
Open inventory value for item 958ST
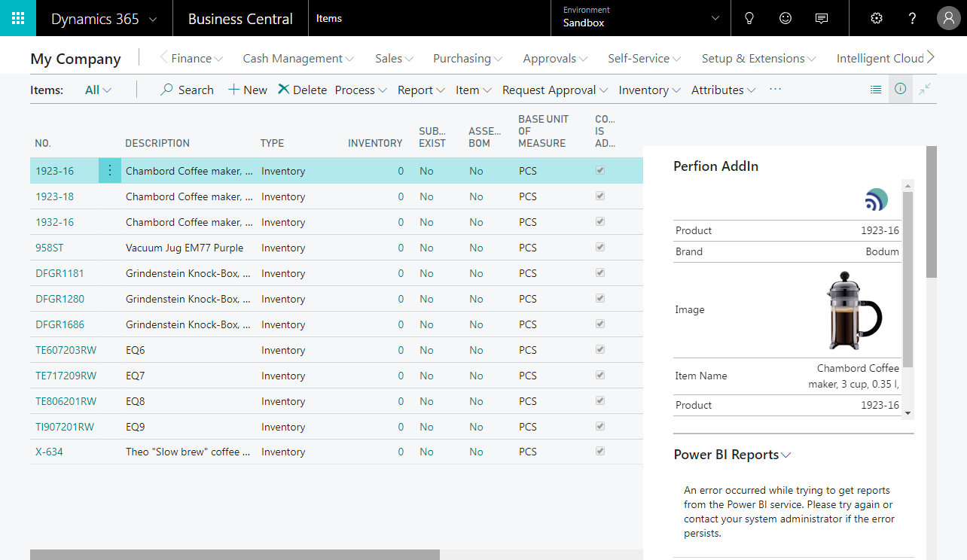pyautogui.click(x=401, y=248)
